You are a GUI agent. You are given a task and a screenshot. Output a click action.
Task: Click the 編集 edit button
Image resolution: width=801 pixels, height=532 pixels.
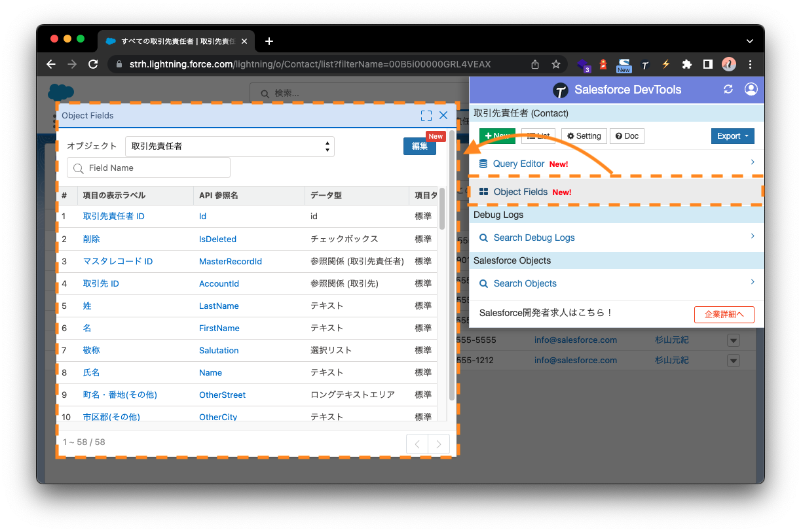tap(419, 146)
